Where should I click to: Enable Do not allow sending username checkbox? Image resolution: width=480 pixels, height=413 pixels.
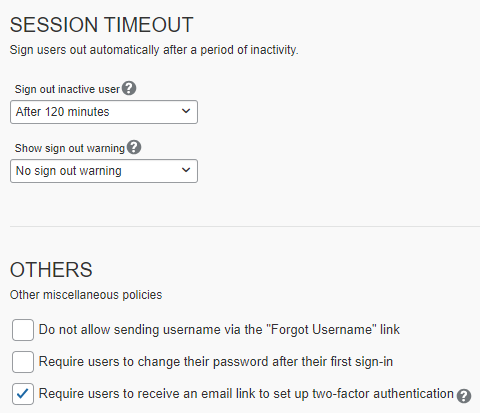tap(23, 330)
